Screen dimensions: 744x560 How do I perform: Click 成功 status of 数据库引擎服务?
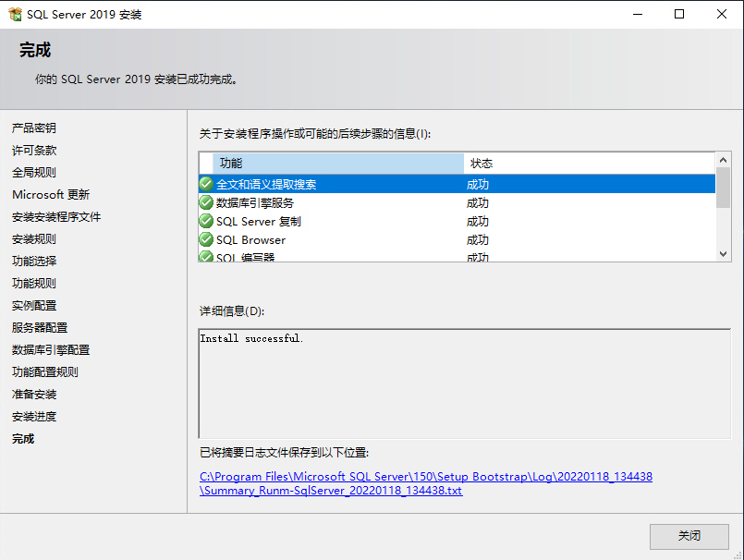coord(477,203)
